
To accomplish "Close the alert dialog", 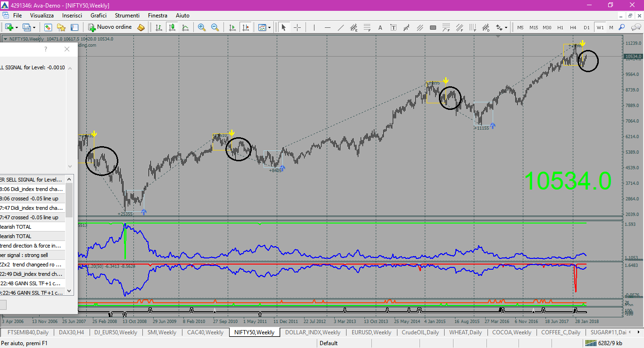I will click(x=67, y=49).
